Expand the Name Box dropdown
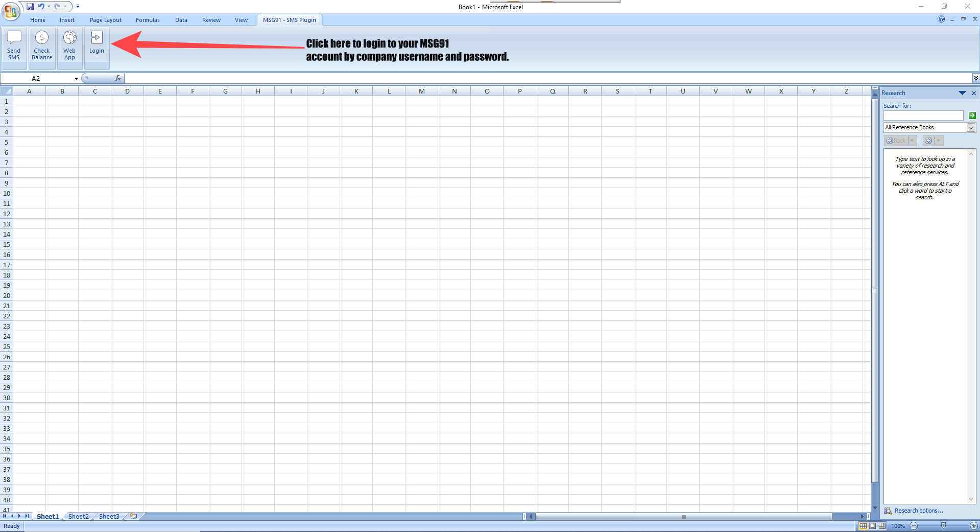The width and height of the screenshot is (980, 532). pyautogui.click(x=76, y=79)
